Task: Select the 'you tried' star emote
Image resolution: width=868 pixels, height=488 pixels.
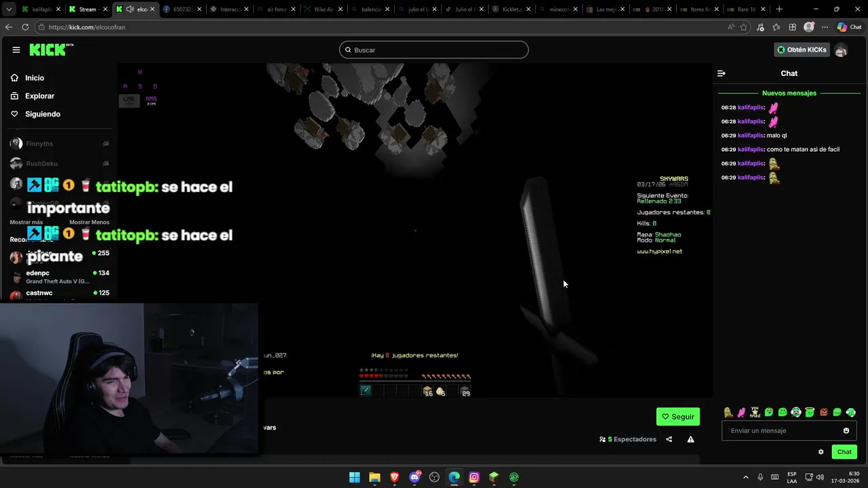Action: [x=755, y=412]
